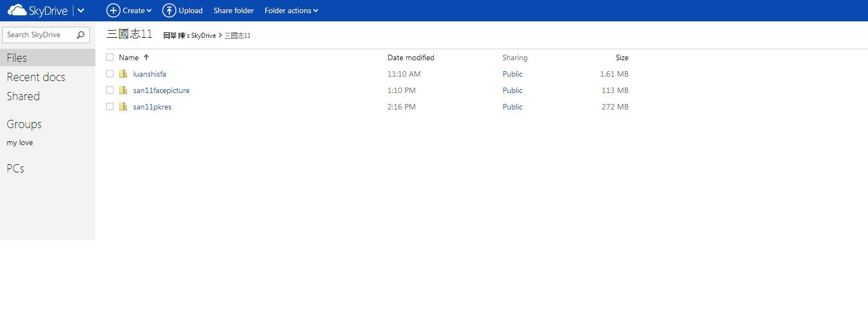Image resolution: width=868 pixels, height=312 pixels.
Task: Open Recent docs in the sidebar
Action: (x=36, y=77)
